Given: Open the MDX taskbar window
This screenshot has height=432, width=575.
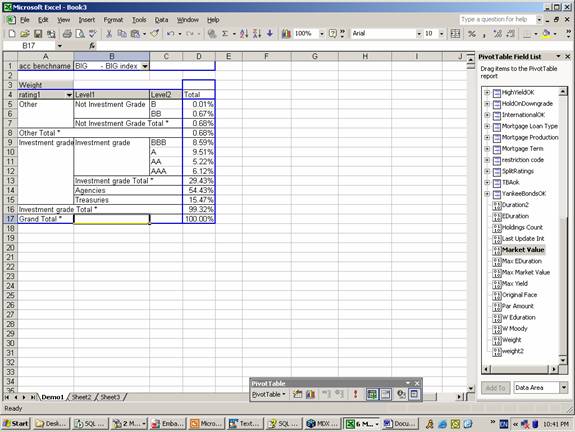Looking at the screenshot, I should tap(322, 424).
